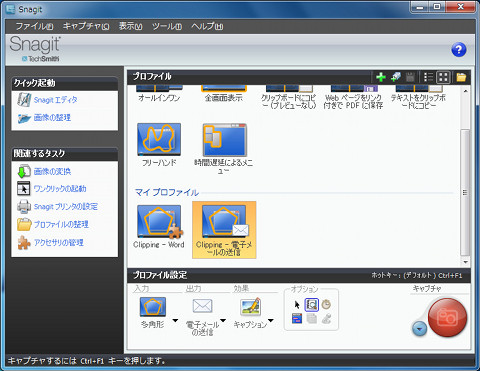This screenshot has height=371, width=480.
Task: Click the puzzle piece accessories icon
Action: [x=24, y=243]
